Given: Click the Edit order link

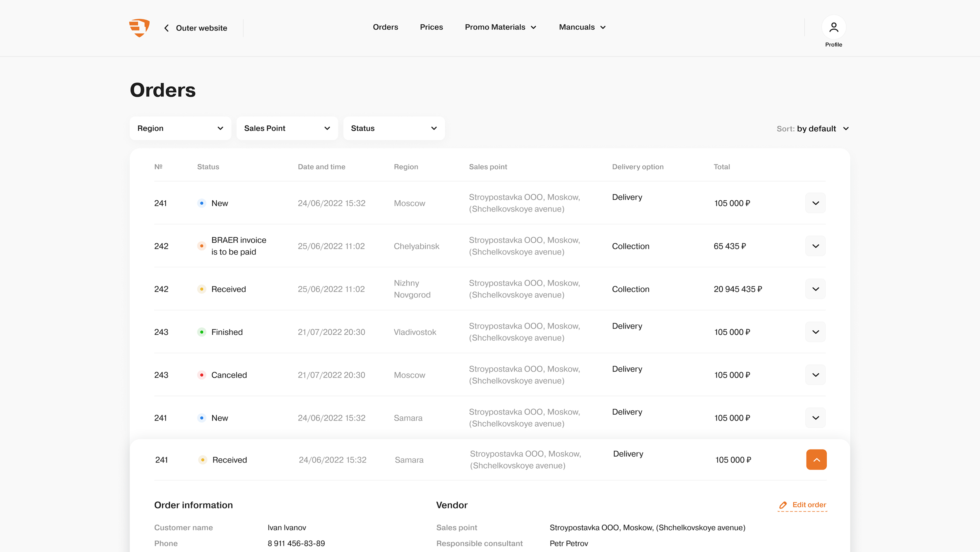Looking at the screenshot, I should click(809, 505).
